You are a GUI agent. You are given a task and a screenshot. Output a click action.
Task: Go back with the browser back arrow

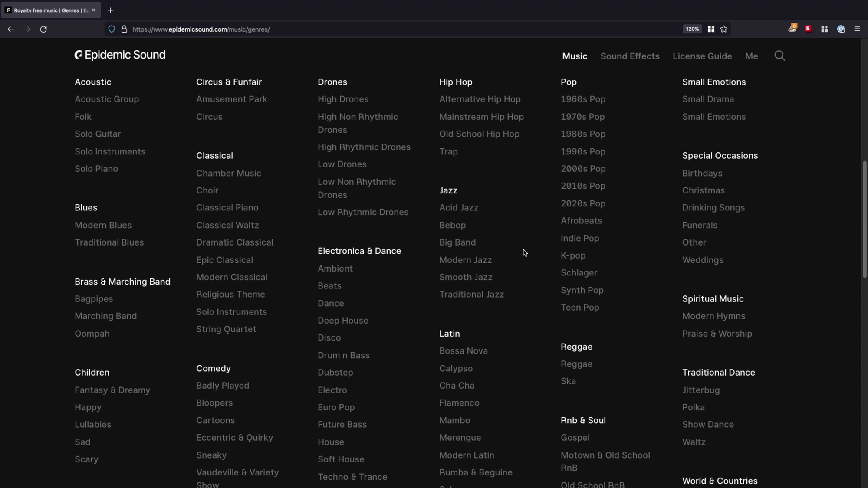(11, 29)
